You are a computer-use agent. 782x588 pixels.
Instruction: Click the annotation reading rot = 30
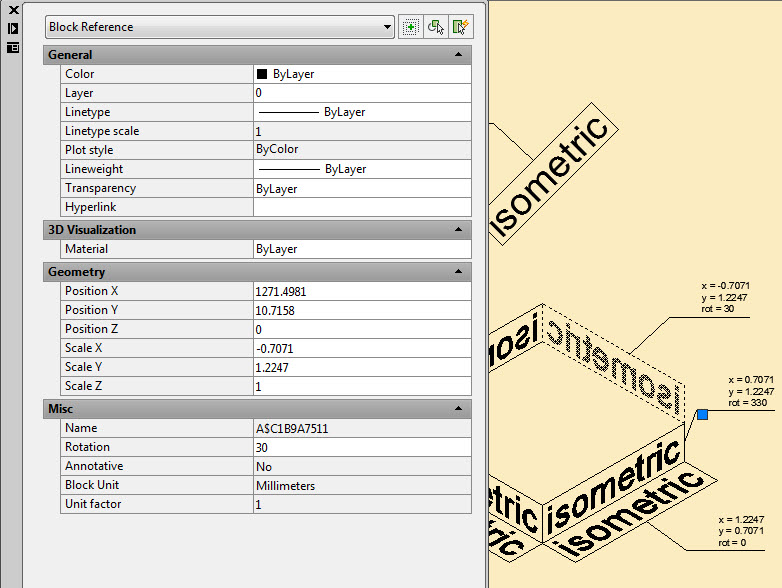718,309
